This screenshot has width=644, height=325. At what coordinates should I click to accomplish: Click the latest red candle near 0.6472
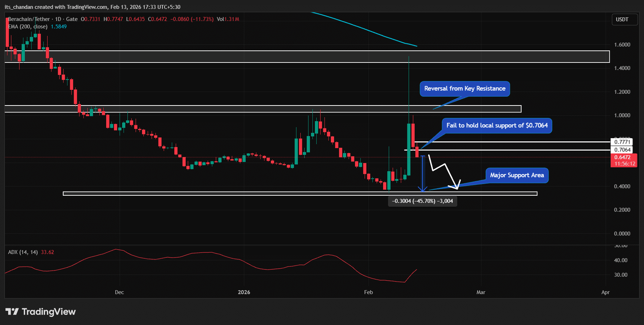(x=417, y=152)
